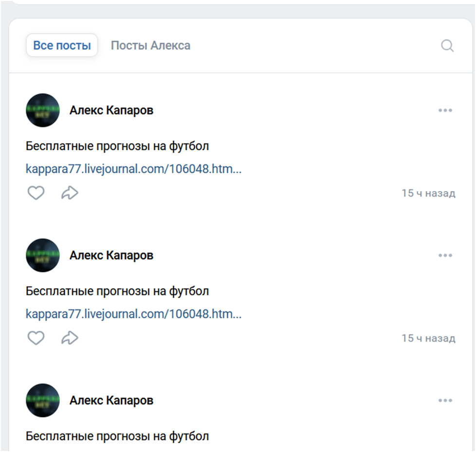
Task: Share the second post via the arrow icon
Action: pyautogui.click(x=70, y=338)
